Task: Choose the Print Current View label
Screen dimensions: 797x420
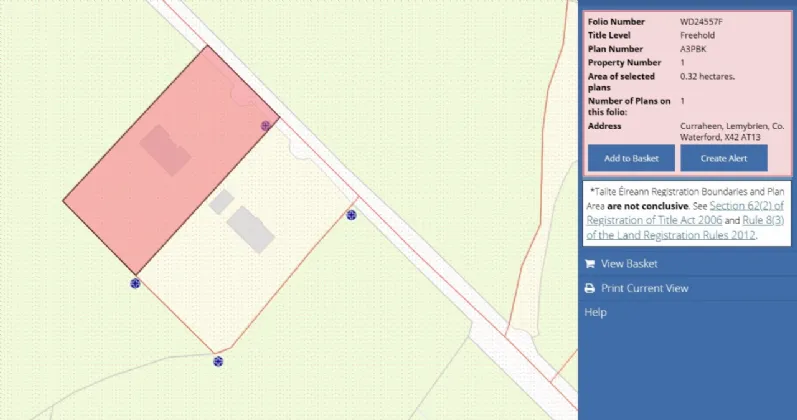Action: [x=644, y=288]
